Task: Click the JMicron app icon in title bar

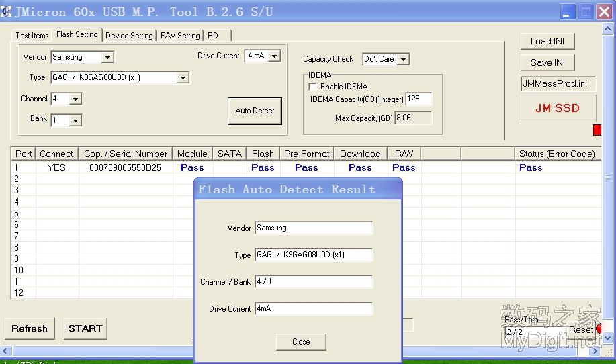Action: pos(6,12)
